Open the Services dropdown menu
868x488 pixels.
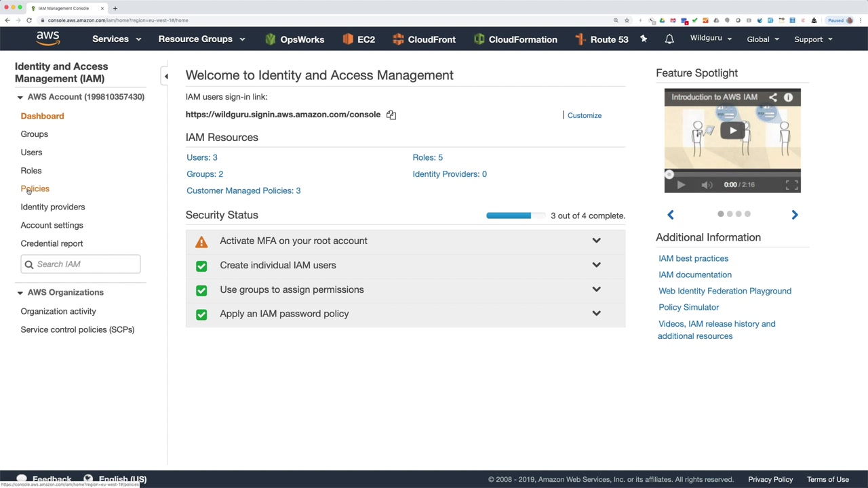click(117, 39)
